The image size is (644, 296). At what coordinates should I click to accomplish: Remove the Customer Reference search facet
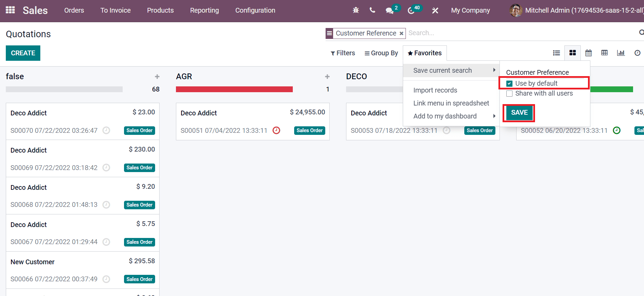point(401,33)
